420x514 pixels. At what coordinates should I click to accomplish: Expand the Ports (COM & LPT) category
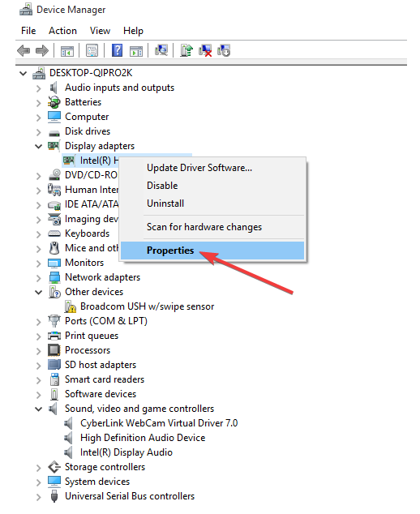click(38, 322)
